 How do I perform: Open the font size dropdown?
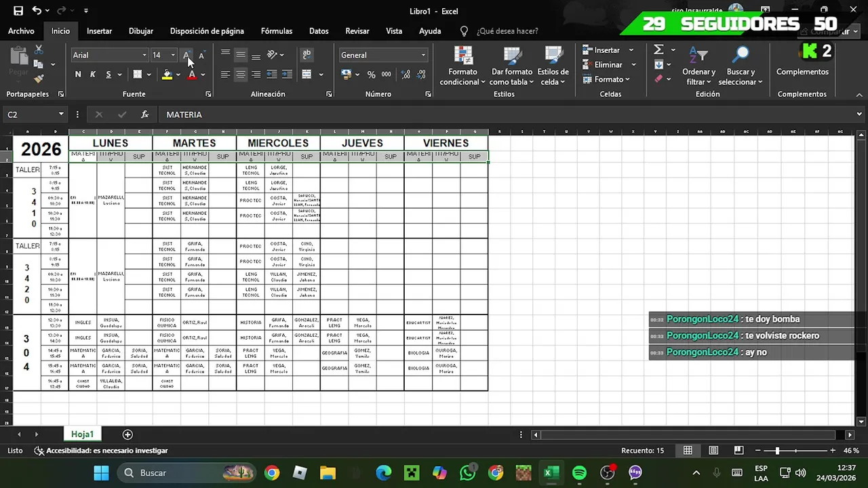point(173,55)
